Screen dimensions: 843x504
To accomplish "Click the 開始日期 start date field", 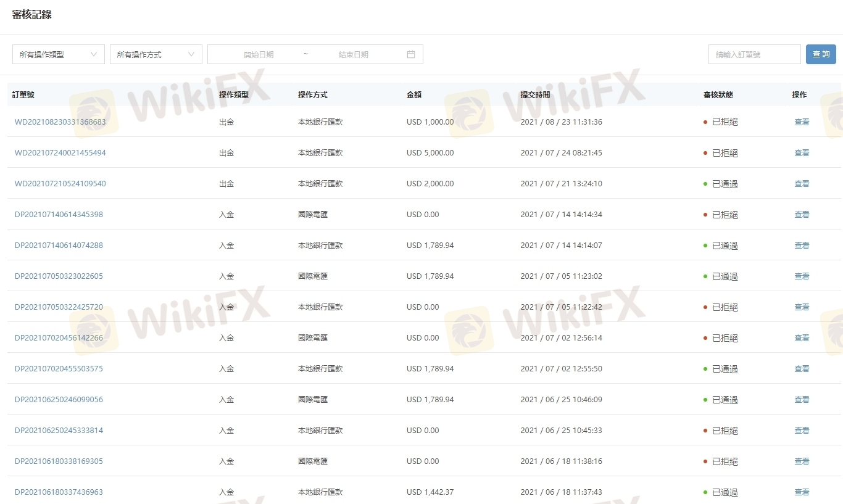I will 259,54.
